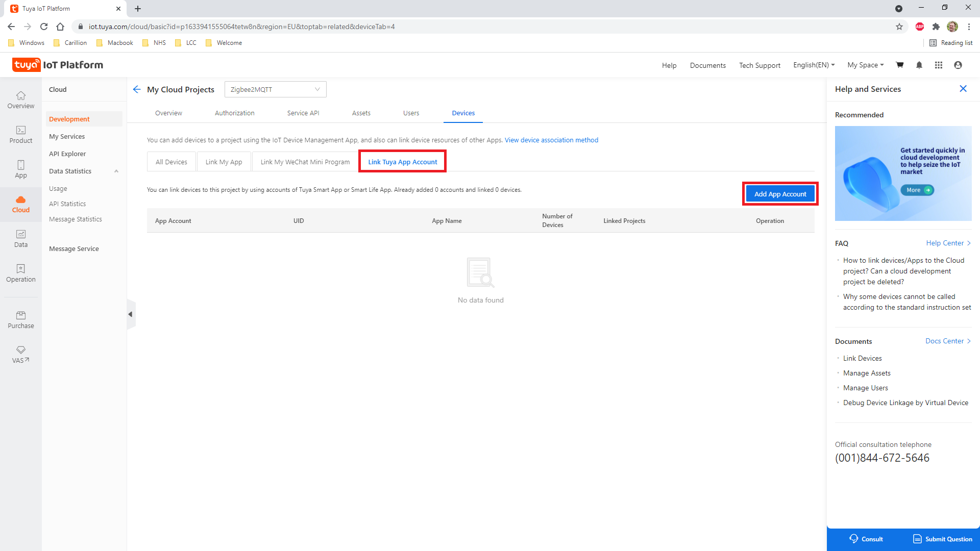Open the VAS external link icon
This screenshot has height=551, width=980.
[21, 355]
